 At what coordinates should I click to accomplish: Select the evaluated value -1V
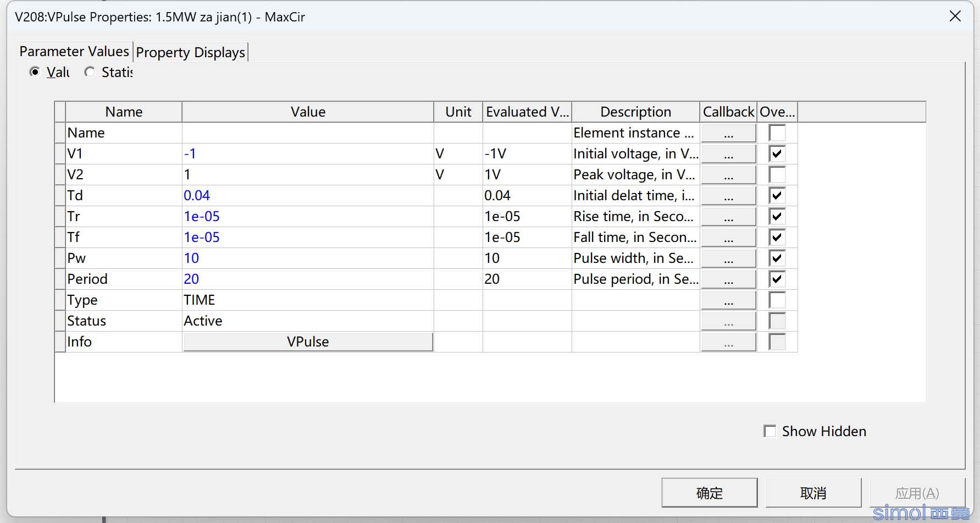click(527, 154)
